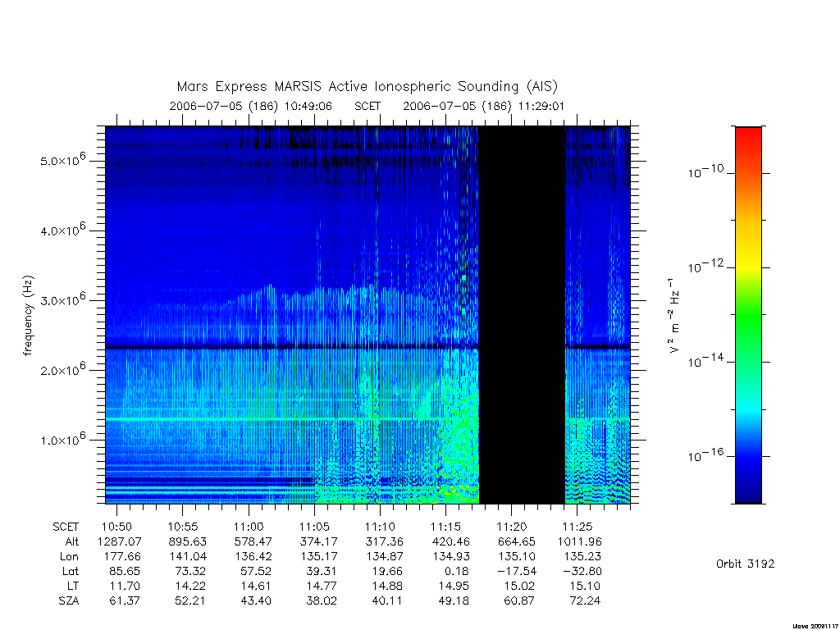Click the 10:50 SCET time tick label
840x630 pixels.
point(116,527)
